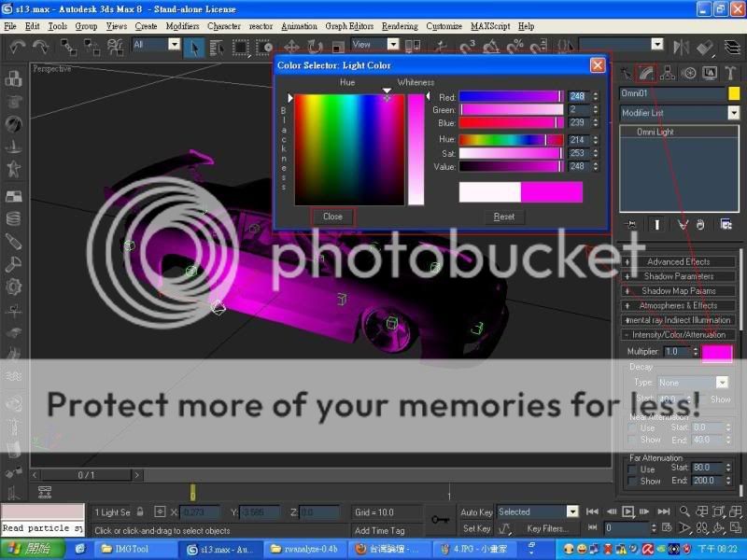
Task: Open the Motion command panel tab
Action: pos(688,72)
